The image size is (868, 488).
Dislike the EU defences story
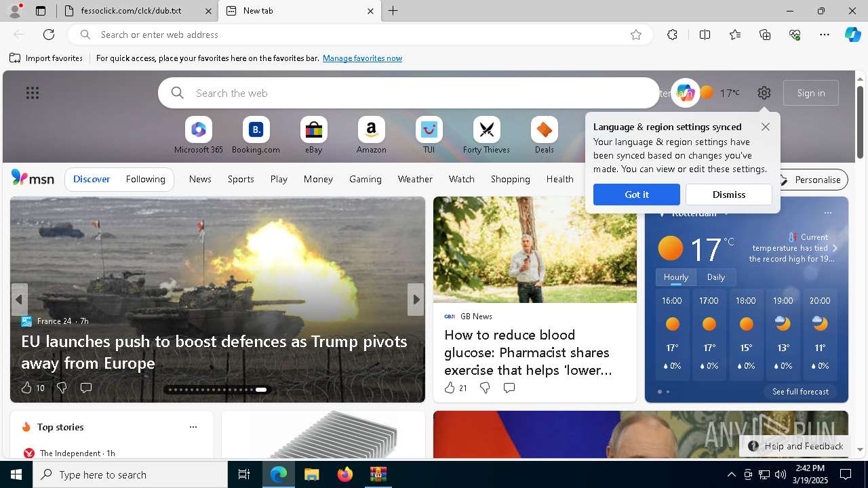point(62,388)
